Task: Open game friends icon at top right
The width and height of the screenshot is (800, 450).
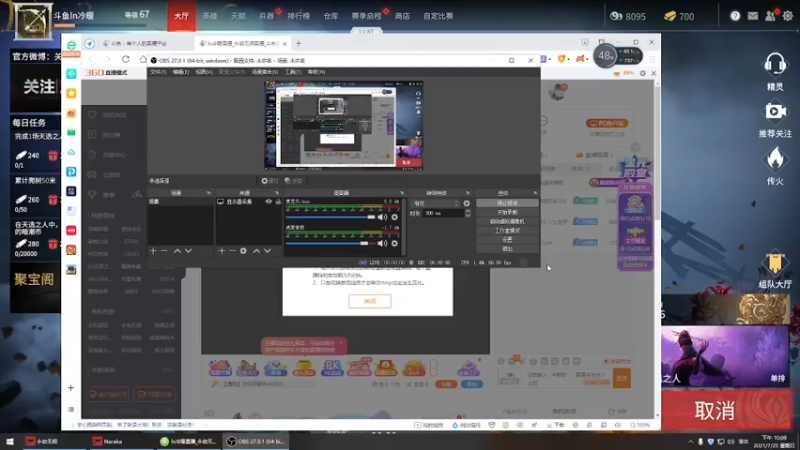Action: point(770,16)
